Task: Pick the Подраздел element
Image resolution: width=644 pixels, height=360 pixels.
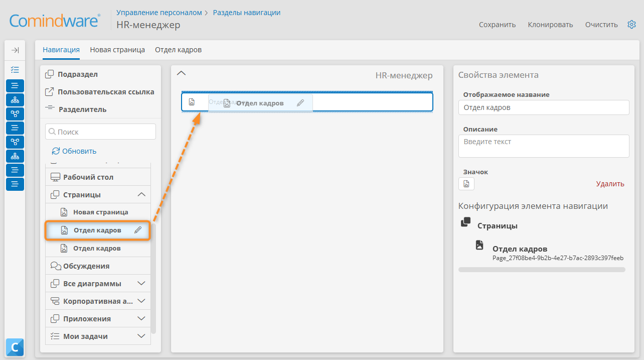Action: pyautogui.click(x=71, y=74)
